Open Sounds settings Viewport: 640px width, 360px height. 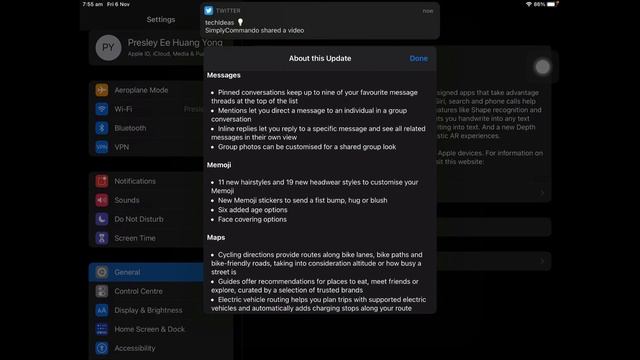click(147, 200)
